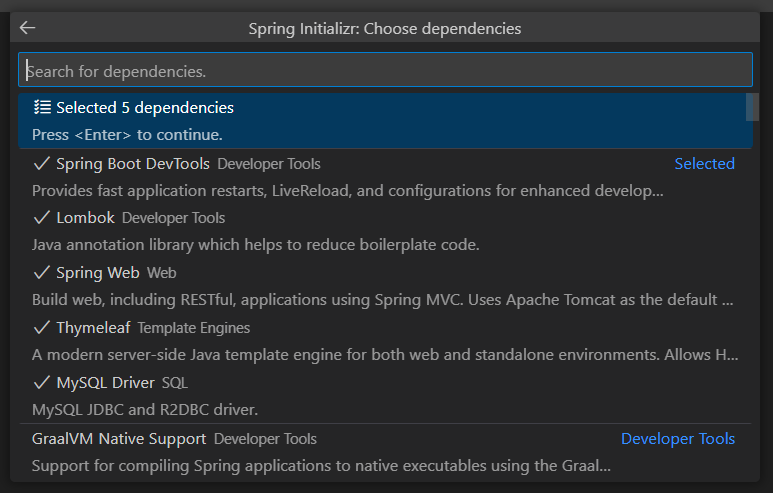Select the Thymeleaf dependency name

coord(93,327)
